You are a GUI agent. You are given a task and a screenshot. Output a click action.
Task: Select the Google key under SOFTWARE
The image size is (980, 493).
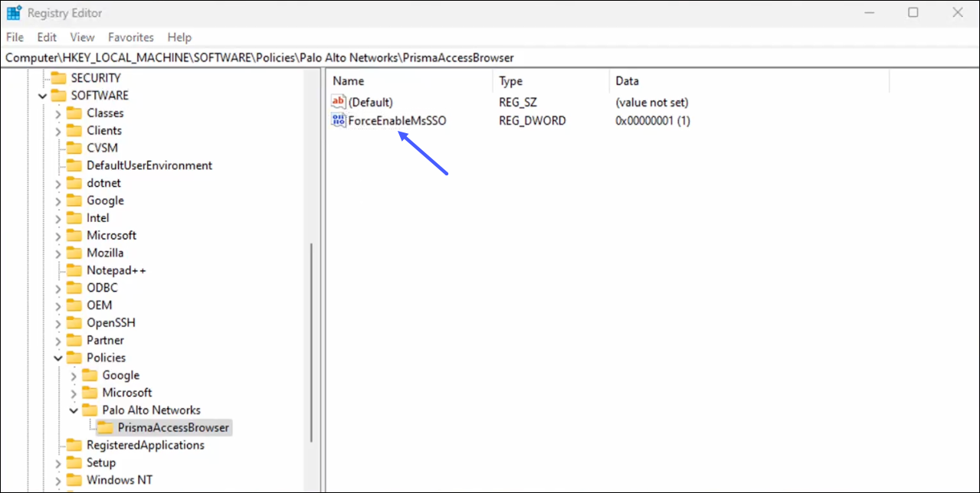(105, 201)
